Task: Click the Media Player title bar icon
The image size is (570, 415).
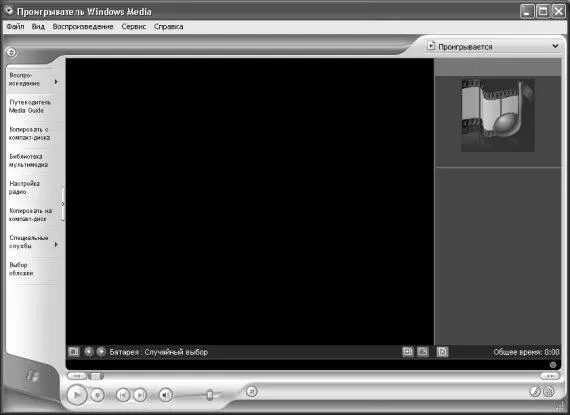Action: 9,11
